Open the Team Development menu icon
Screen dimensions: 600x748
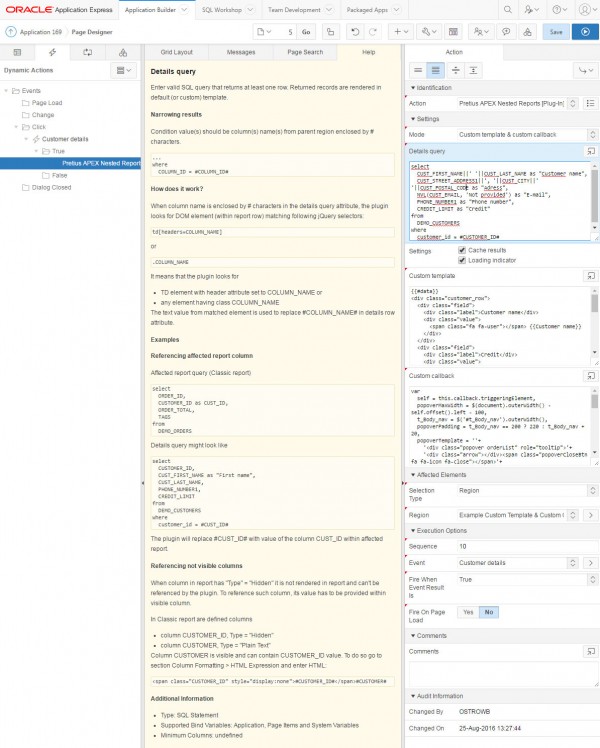(481, 32)
